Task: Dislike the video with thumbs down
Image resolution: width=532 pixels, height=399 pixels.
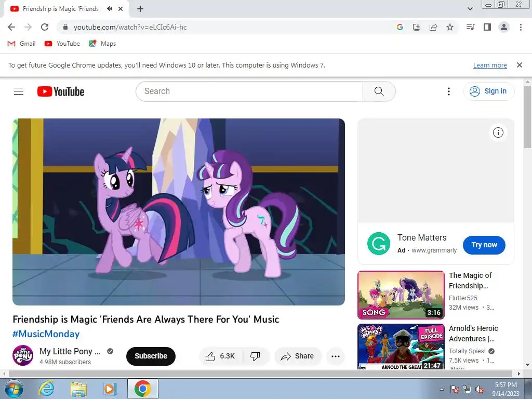Action: tap(256, 356)
